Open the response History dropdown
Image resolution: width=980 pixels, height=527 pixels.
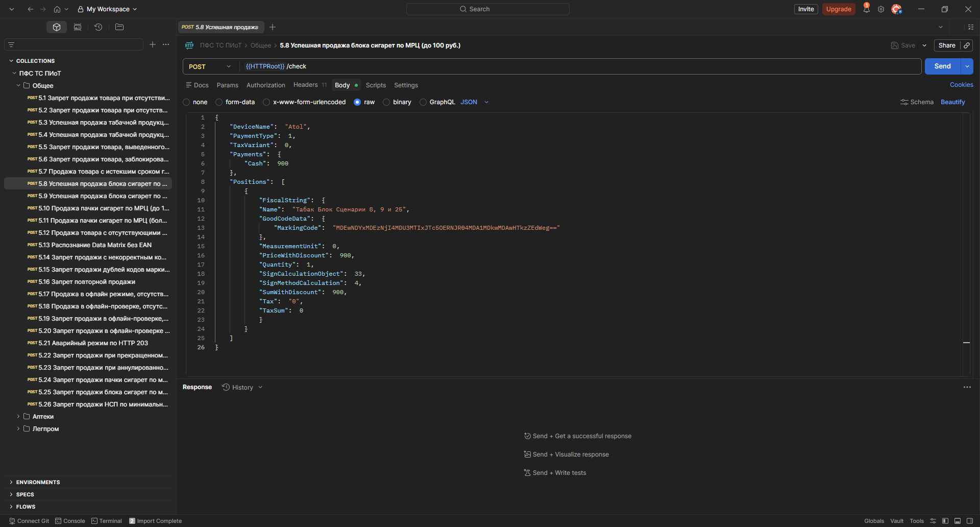point(242,387)
